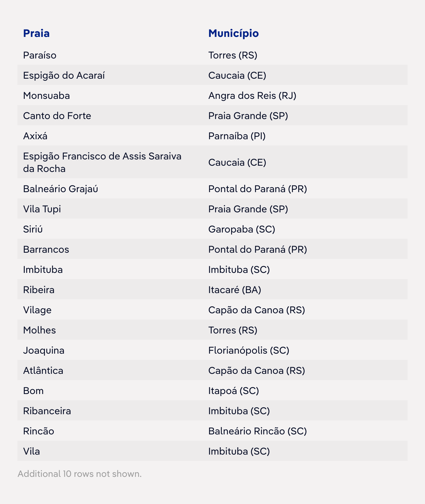Image resolution: width=425 pixels, height=504 pixels.
Task: Select Itacaré (BA) municipality cell
Action: (x=235, y=290)
